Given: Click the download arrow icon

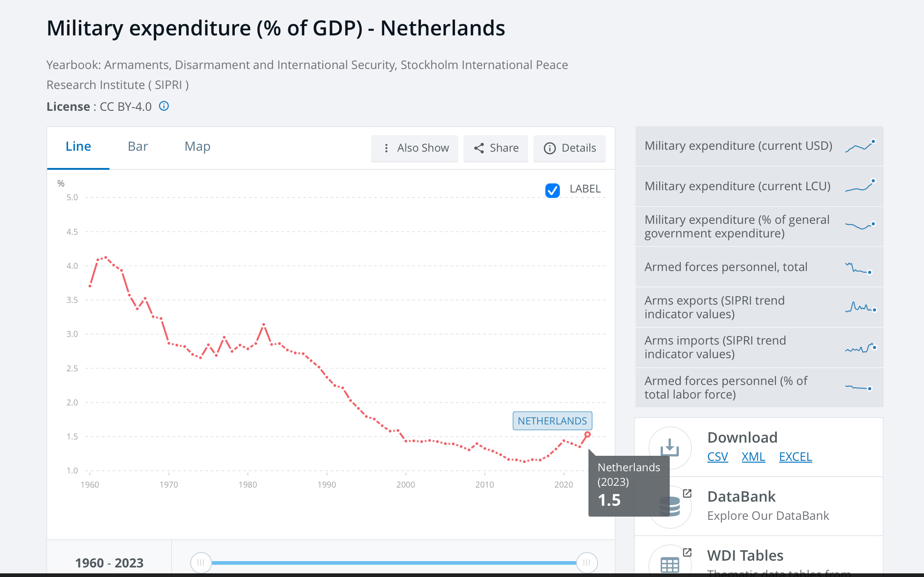Looking at the screenshot, I should [x=670, y=448].
